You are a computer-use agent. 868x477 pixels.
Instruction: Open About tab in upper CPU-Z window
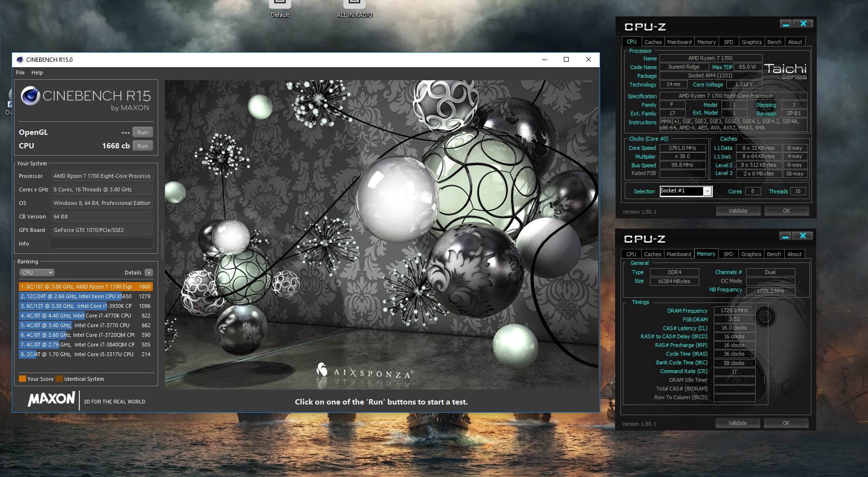(x=795, y=42)
